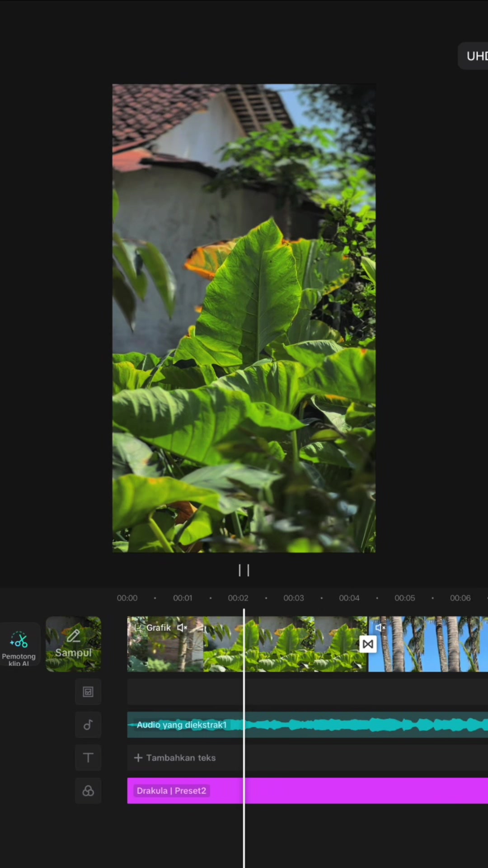The image size is (488, 868).
Task: Select the Grafik video clip on timeline
Action: tap(247, 644)
